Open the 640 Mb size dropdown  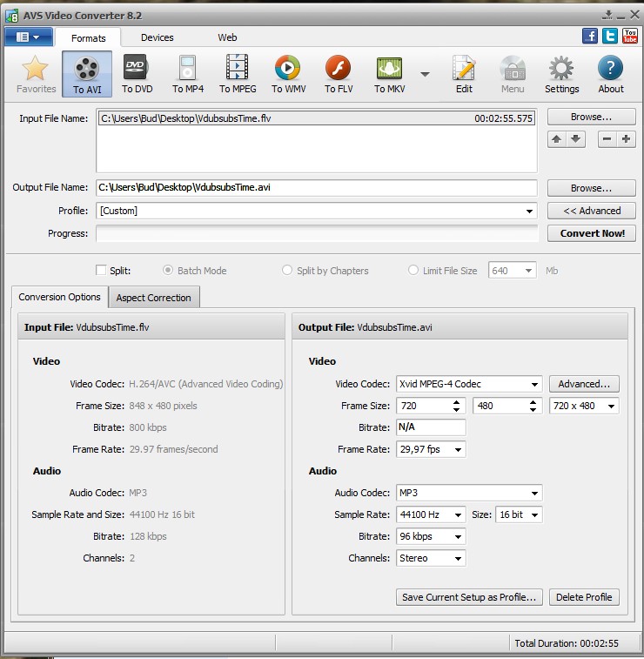(512, 270)
